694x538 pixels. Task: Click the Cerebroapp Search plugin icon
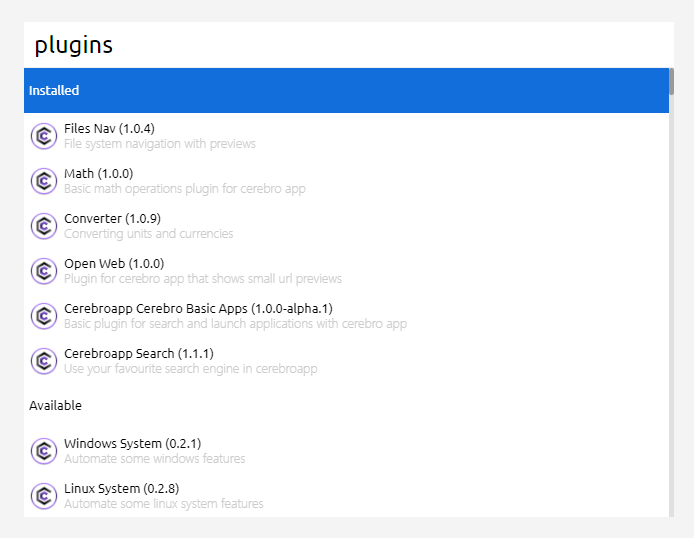[44, 361]
